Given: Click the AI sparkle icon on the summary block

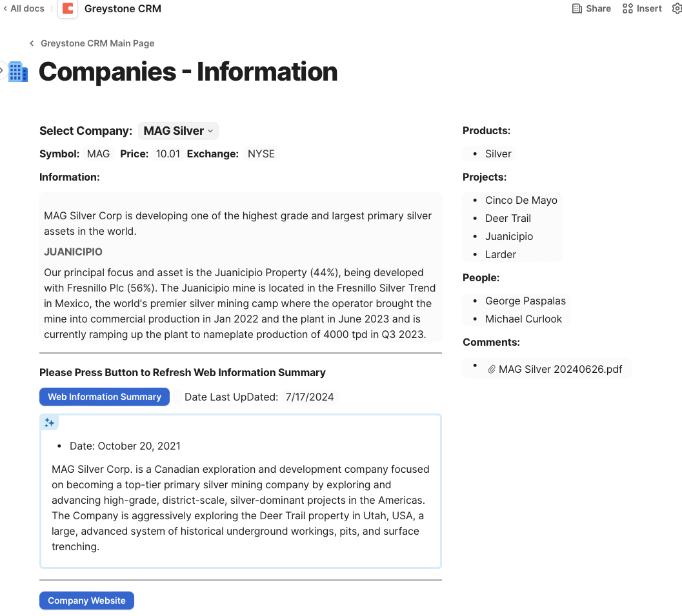Looking at the screenshot, I should (x=50, y=422).
